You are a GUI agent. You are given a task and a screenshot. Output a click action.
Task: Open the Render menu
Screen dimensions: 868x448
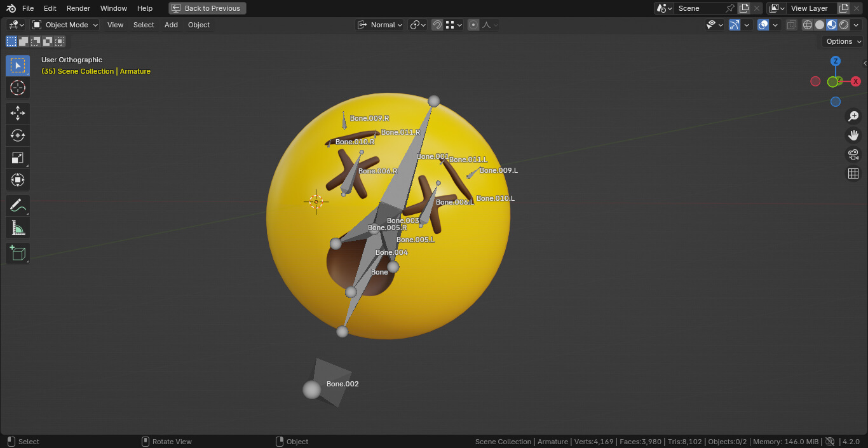pyautogui.click(x=78, y=8)
